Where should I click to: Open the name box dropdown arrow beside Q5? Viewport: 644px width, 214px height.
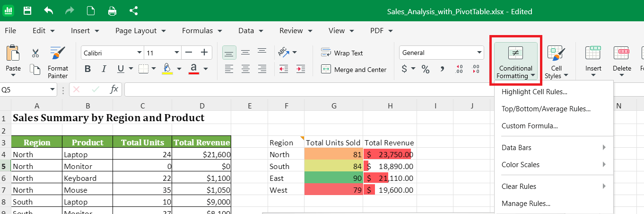click(52, 89)
